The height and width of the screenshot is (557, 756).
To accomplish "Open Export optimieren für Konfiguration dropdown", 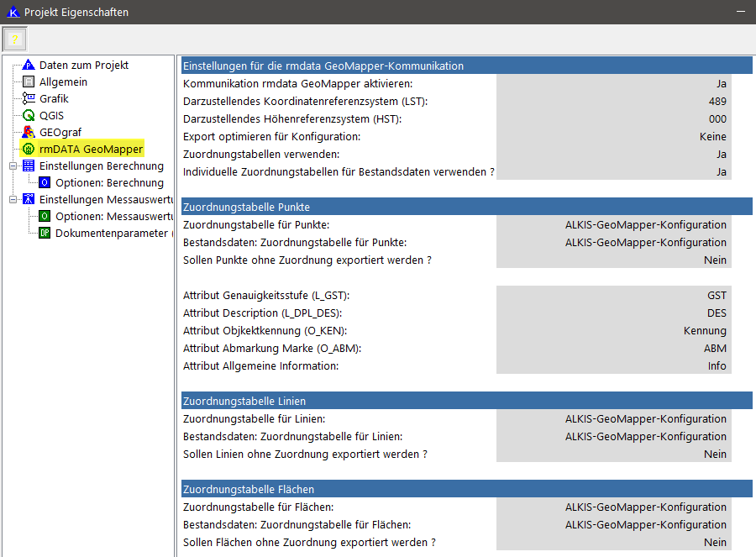I will point(613,137).
